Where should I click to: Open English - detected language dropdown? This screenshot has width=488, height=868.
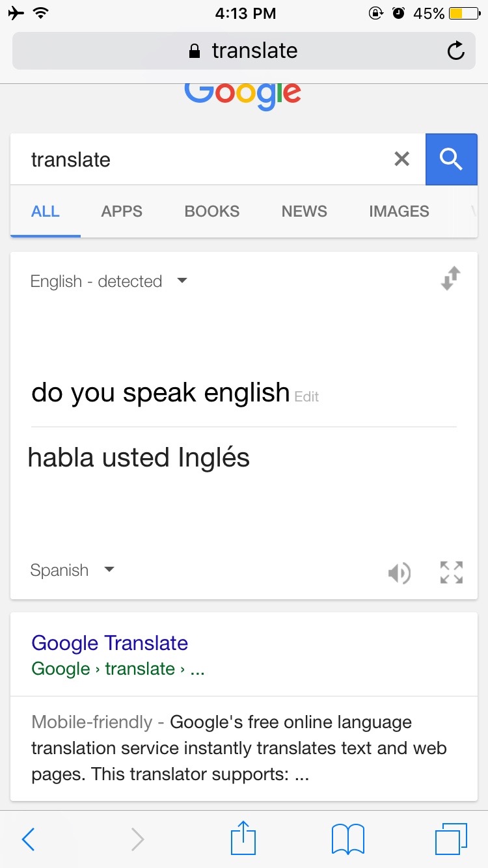tap(109, 281)
